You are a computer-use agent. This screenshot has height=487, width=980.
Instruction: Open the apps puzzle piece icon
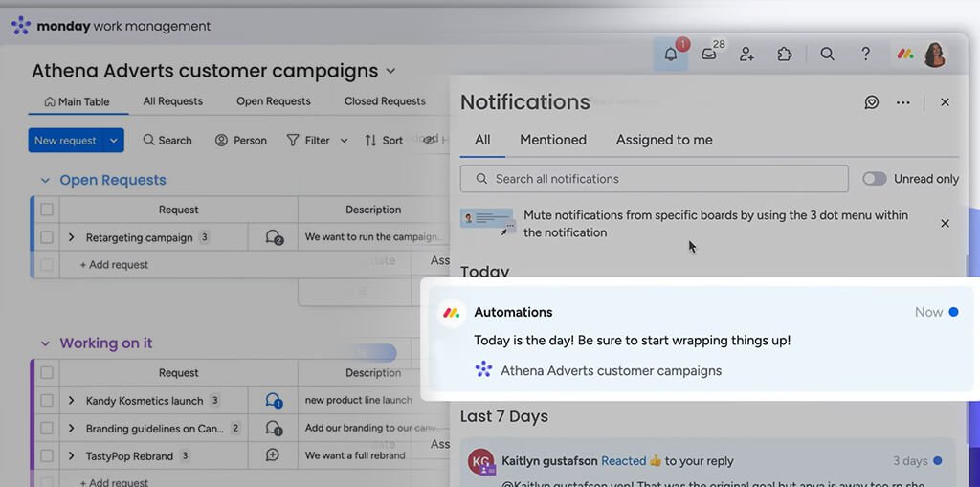pos(785,55)
